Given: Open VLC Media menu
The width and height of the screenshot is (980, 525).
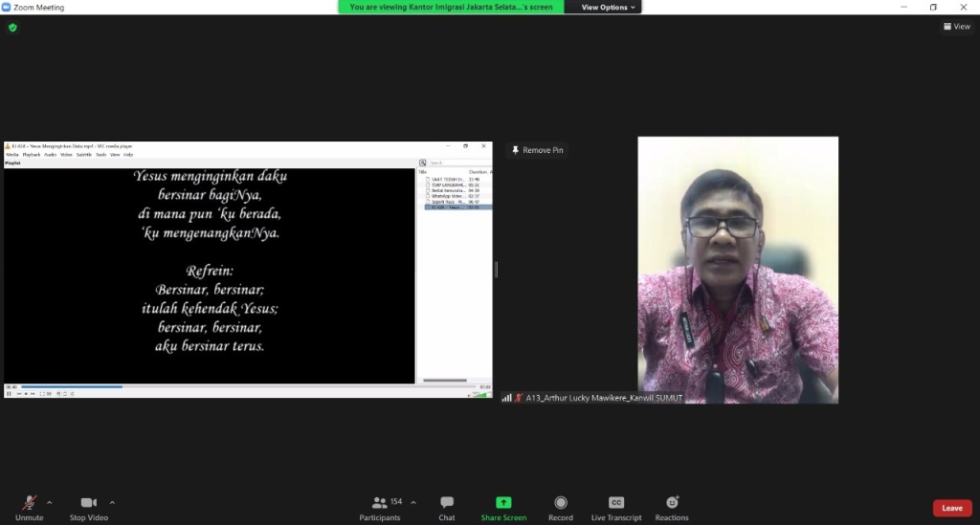Looking at the screenshot, I should pyautogui.click(x=11, y=155).
